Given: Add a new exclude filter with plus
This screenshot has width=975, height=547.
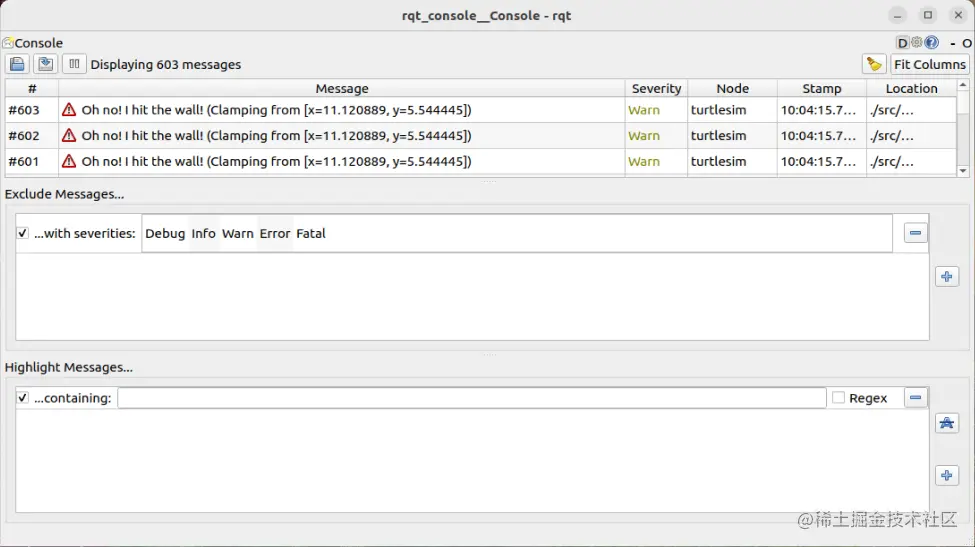Looking at the screenshot, I should pyautogui.click(x=946, y=277).
